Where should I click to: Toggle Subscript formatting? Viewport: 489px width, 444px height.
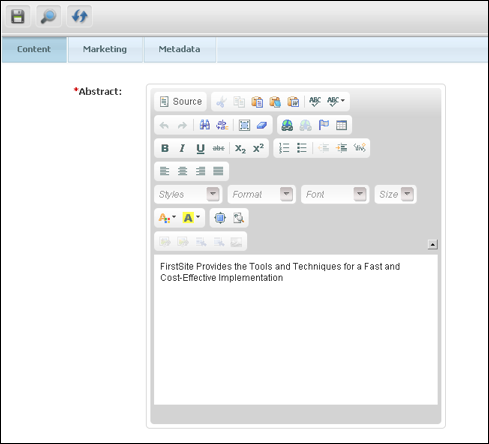(x=240, y=148)
